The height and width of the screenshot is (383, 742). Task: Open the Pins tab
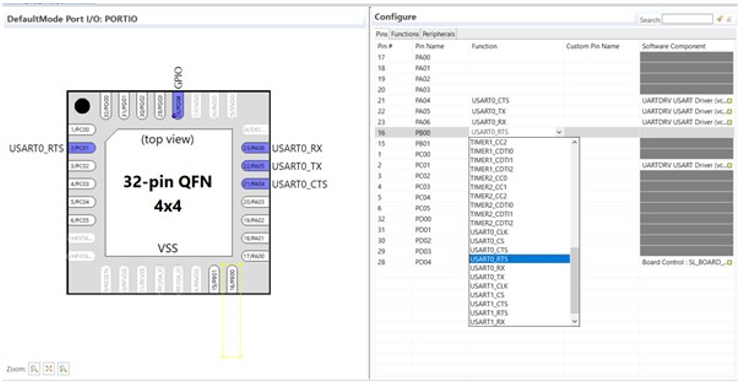point(382,34)
